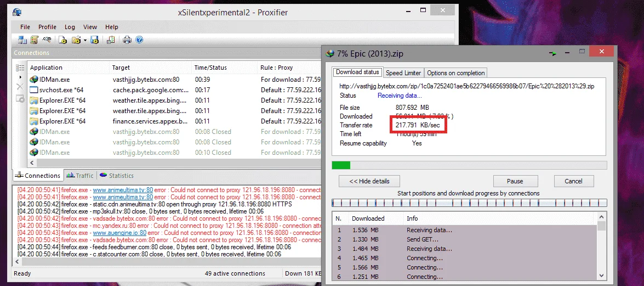The height and width of the screenshot is (286, 644).
Task: Open the View menu
Action: [90, 27]
